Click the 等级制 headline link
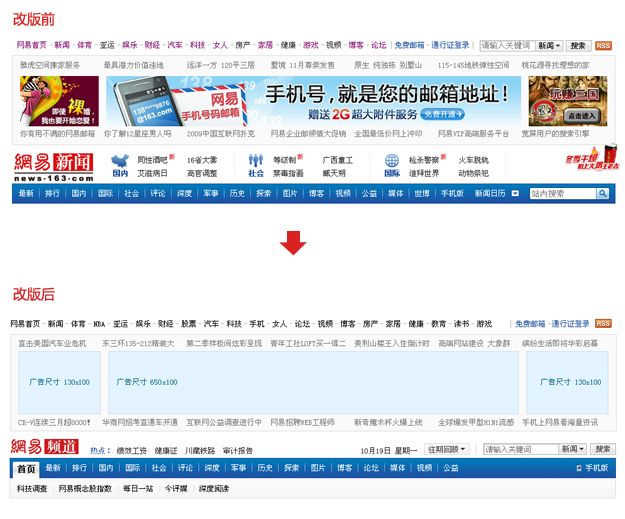The image size is (625, 519). [285, 160]
